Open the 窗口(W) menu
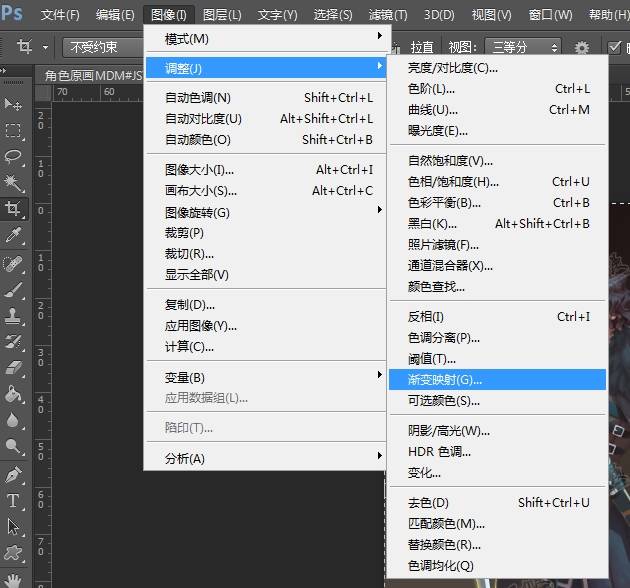Screen dimensions: 630x588 tap(550, 15)
